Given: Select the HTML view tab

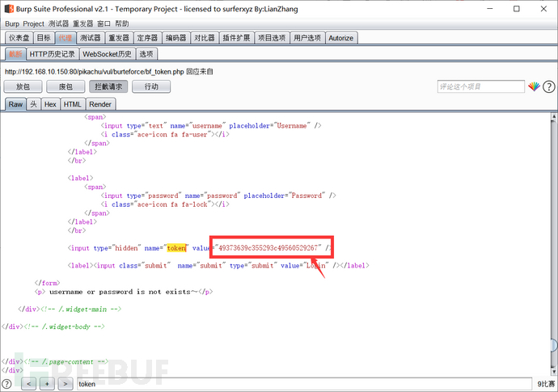Looking at the screenshot, I should tap(73, 104).
